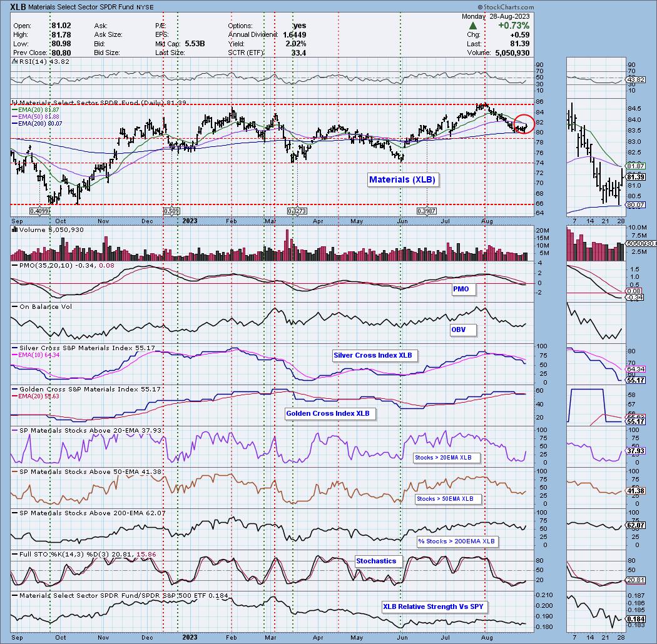Screen dimensions: 657x644
Task: Click the 0.184 ratio tag in zoom panel
Action: pyautogui.click(x=636, y=619)
